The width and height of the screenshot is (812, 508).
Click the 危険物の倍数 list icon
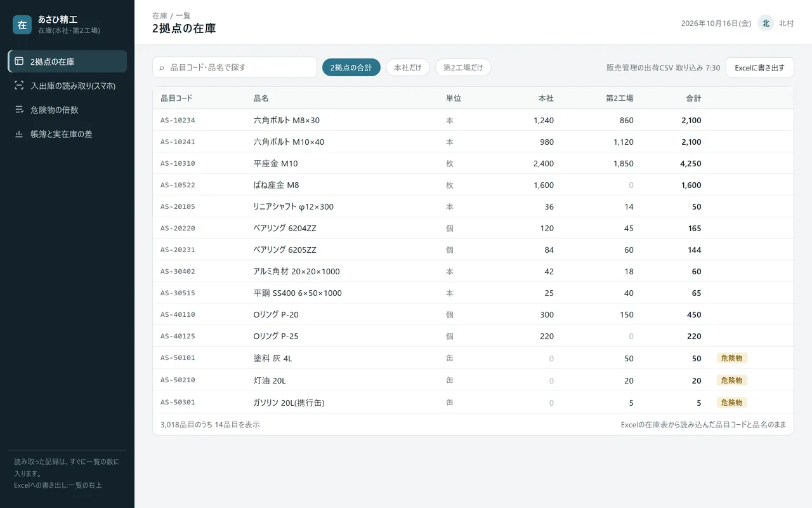click(19, 110)
